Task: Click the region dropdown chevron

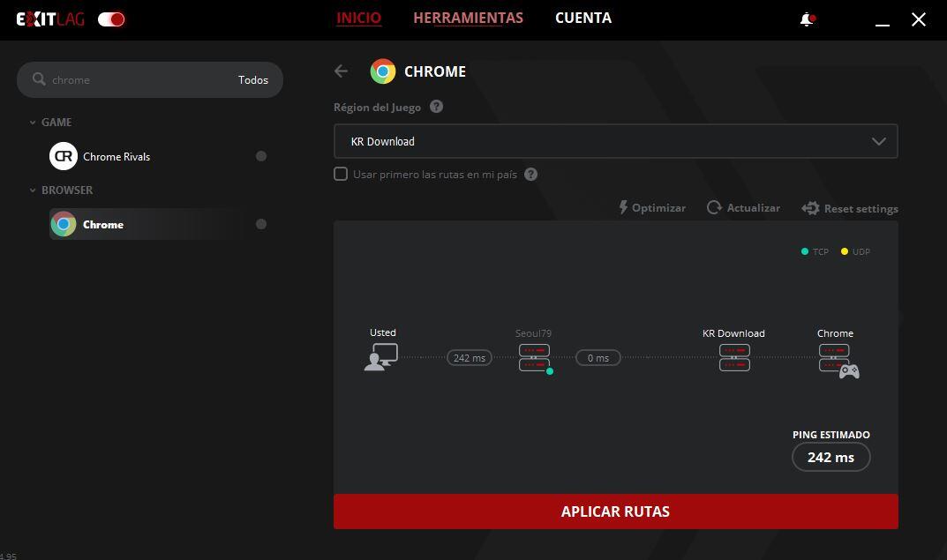Action: 879,141
